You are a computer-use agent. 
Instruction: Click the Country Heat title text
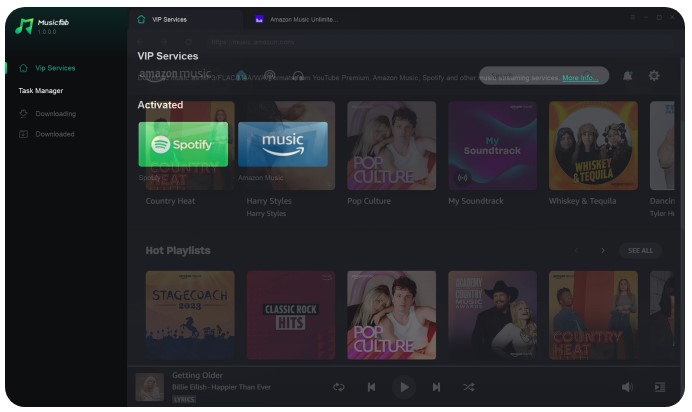coord(170,201)
